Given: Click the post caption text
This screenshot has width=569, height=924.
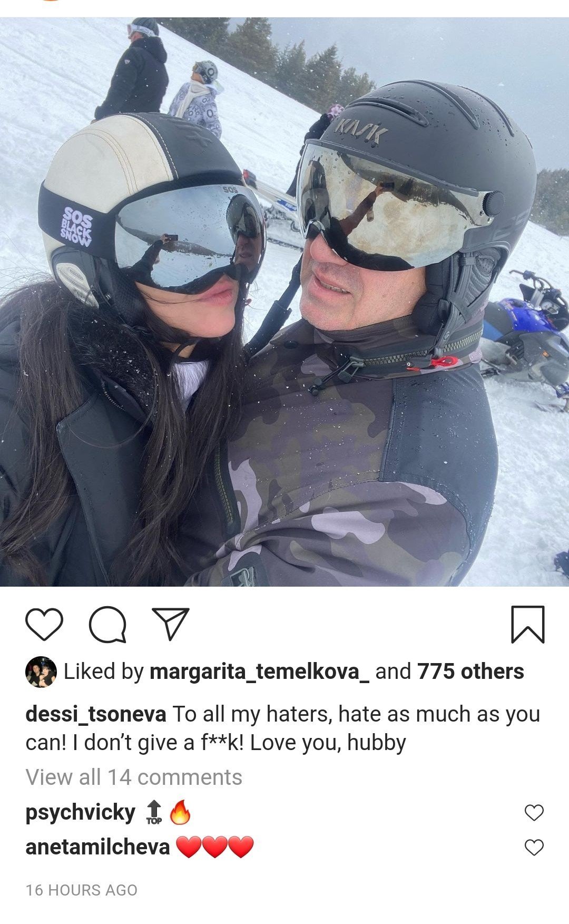Looking at the screenshot, I should click(283, 728).
